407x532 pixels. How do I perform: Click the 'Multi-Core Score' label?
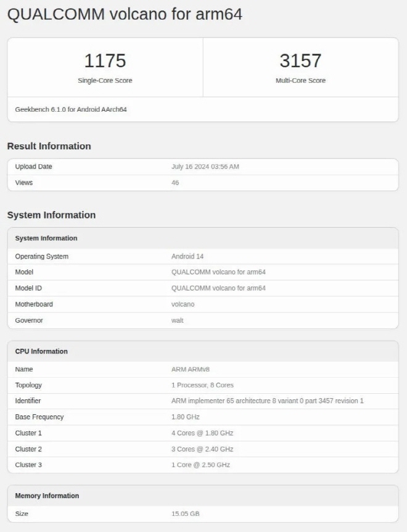coord(300,80)
